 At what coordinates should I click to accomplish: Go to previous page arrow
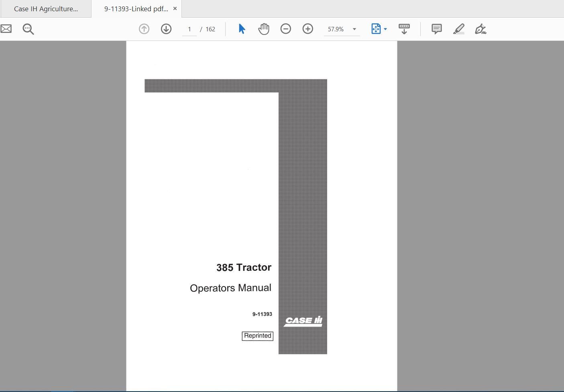144,29
